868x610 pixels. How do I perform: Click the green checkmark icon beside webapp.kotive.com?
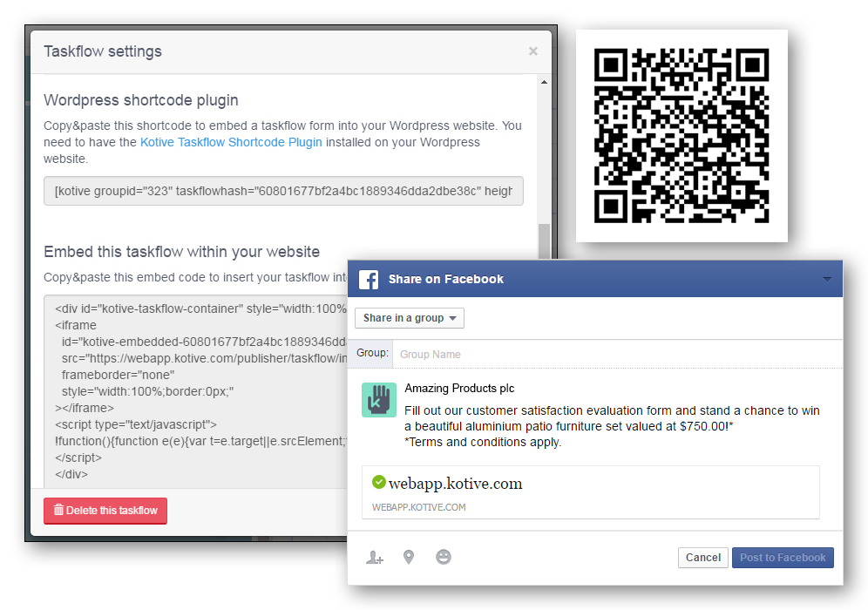(378, 482)
